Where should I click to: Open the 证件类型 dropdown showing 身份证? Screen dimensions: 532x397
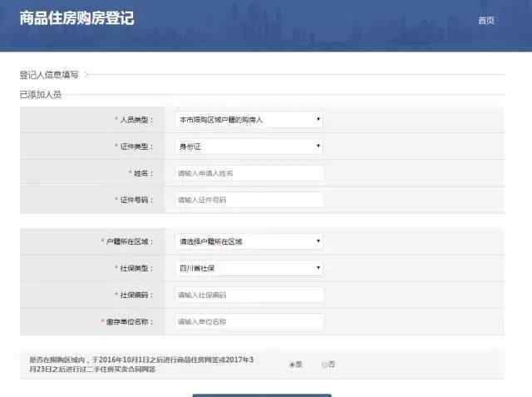[249, 146]
